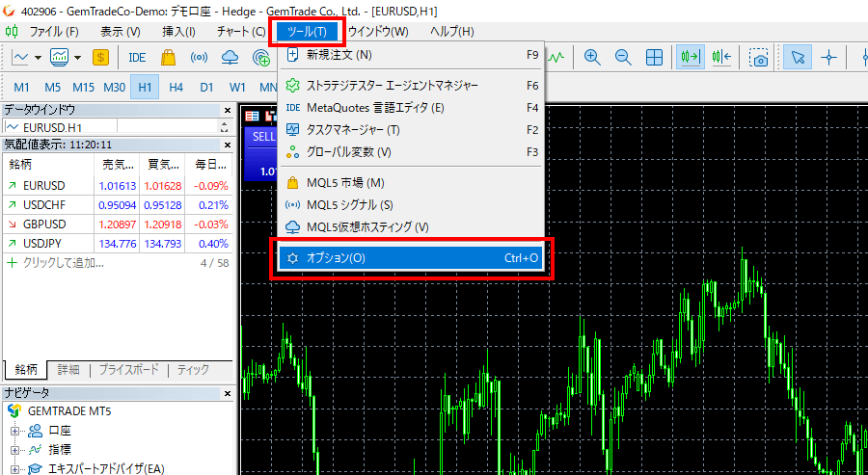868x475 pixels.
Task: Close the 気配値表示 panel
Action: point(228,145)
